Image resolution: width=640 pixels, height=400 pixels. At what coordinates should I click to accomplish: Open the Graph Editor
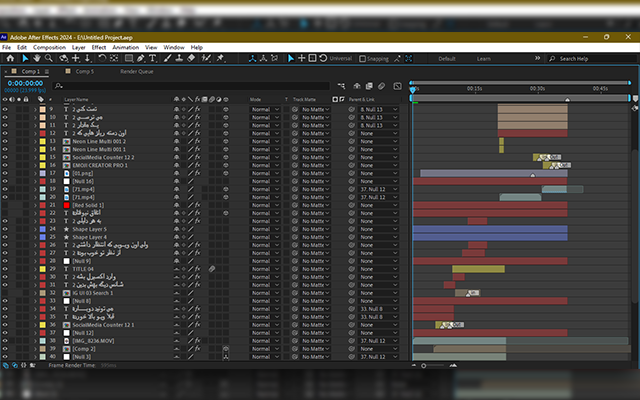397,86
